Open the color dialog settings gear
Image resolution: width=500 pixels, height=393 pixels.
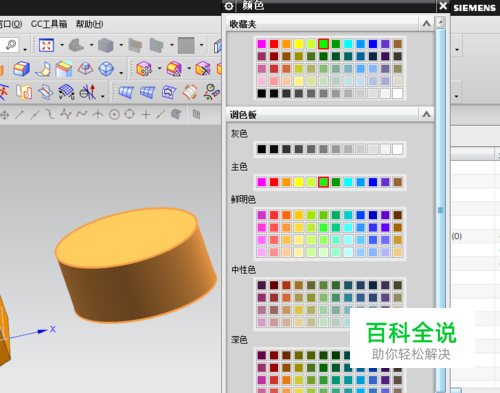tap(229, 6)
